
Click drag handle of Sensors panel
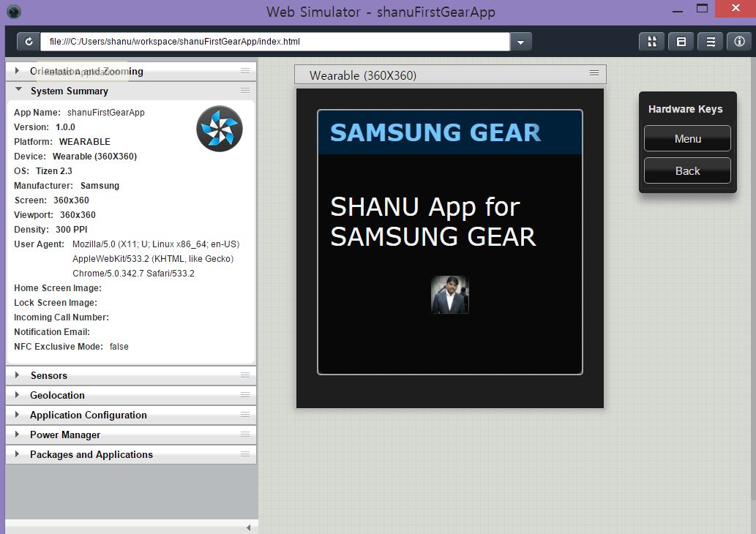[x=245, y=375]
